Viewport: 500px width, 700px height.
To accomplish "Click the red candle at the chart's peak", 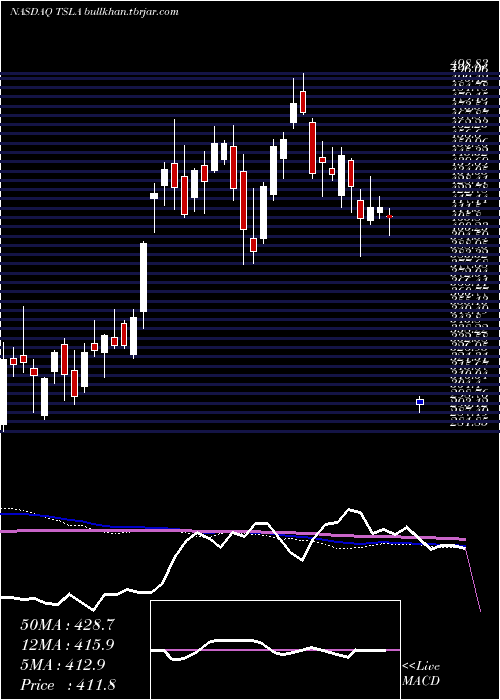I will pyautogui.click(x=303, y=102).
